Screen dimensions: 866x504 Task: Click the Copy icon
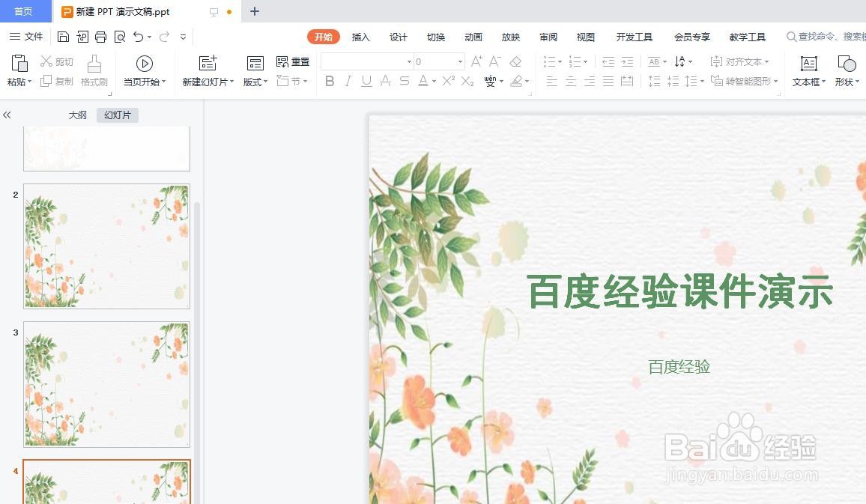tap(46, 81)
